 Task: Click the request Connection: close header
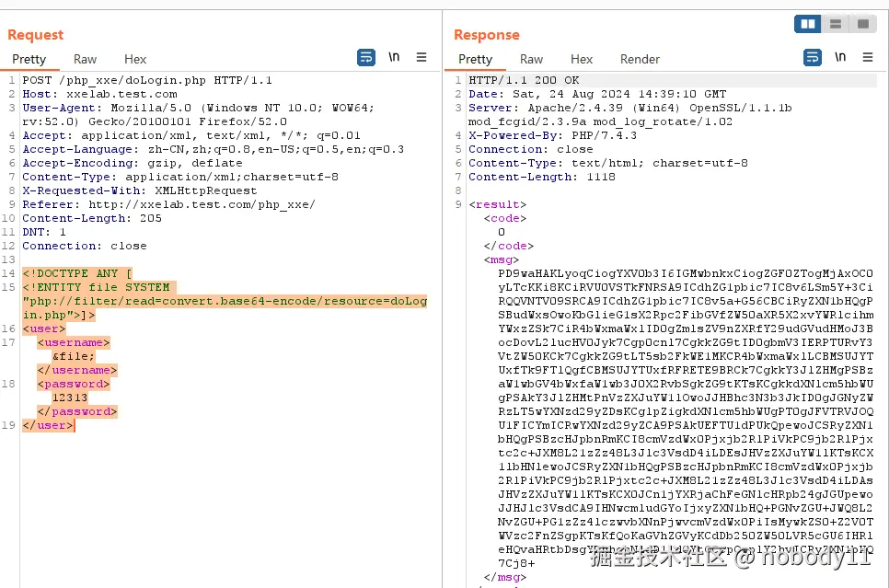[85, 246]
